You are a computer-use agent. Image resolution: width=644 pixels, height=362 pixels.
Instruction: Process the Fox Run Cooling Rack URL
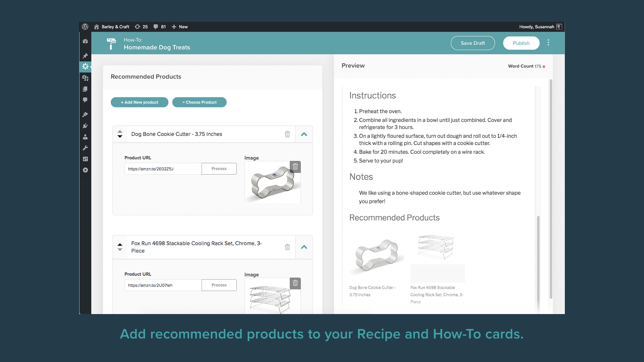[x=219, y=285]
